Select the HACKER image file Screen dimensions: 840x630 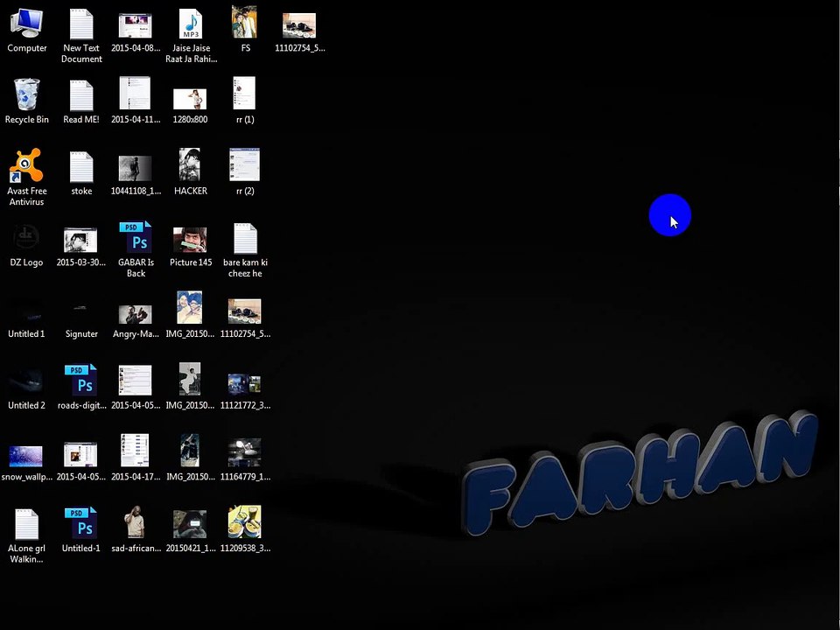click(x=190, y=172)
